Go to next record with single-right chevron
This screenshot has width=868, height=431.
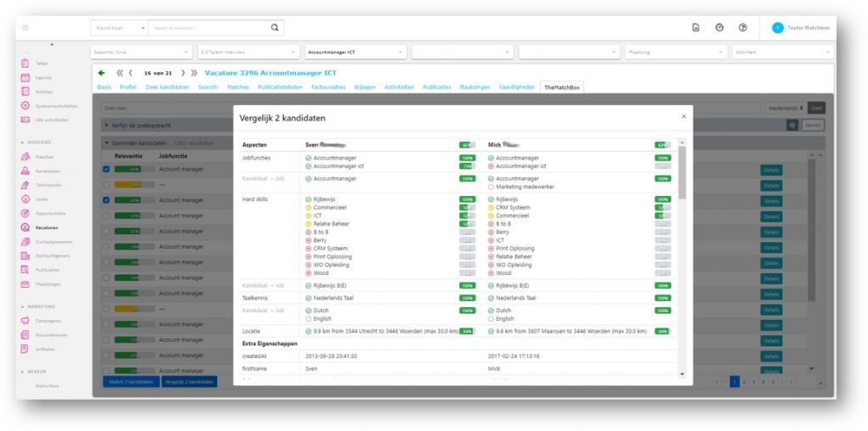[183, 73]
